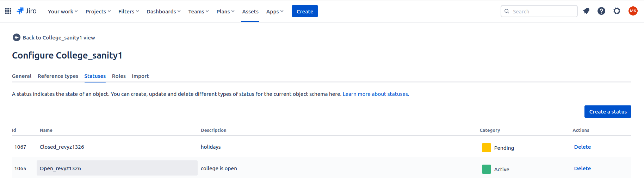644x178 pixels.
Task: Expand the Your work dropdown
Action: [63, 12]
